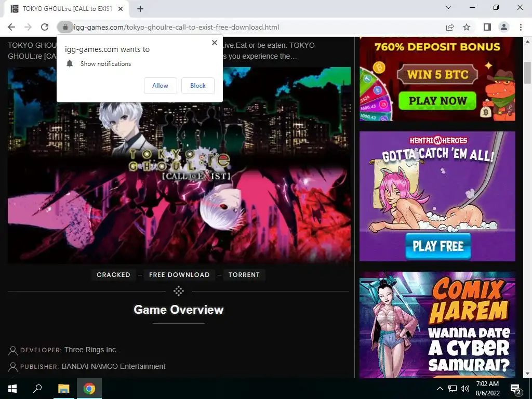Click the address bar URL
Viewport: 532px width, 399px height.
[177, 27]
